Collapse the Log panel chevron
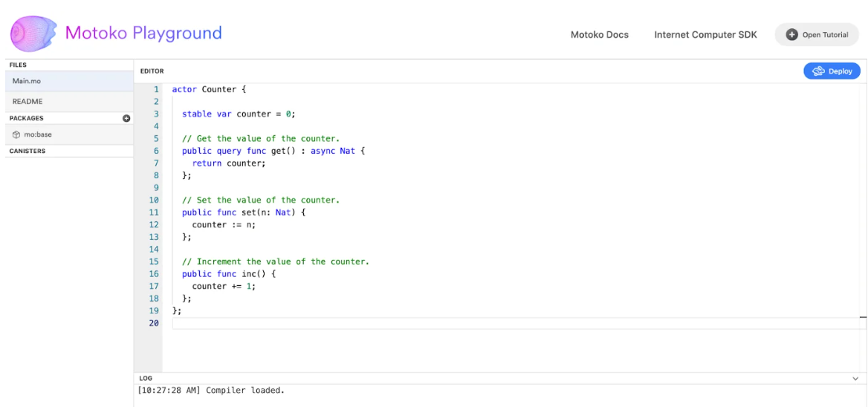 point(856,379)
